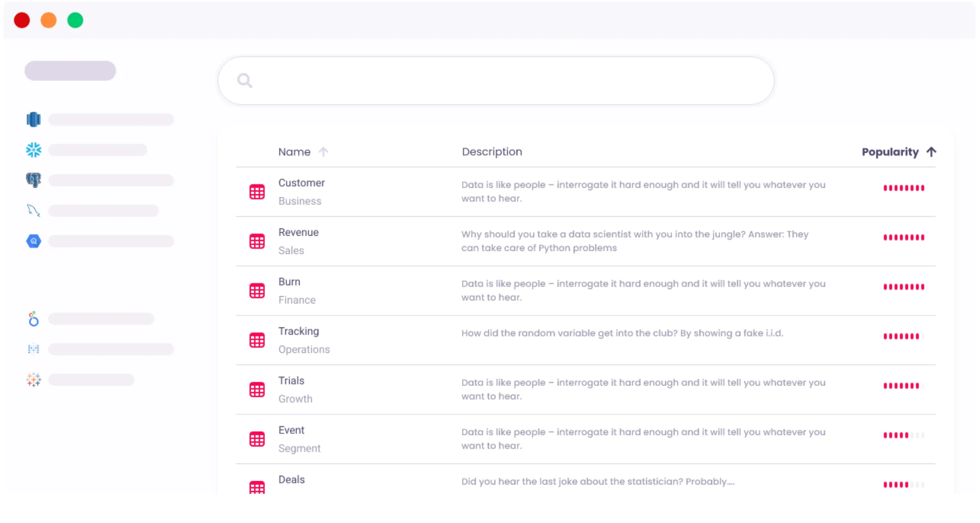Open the Snowflake data source
The width and height of the screenshot is (980, 523).
click(33, 149)
